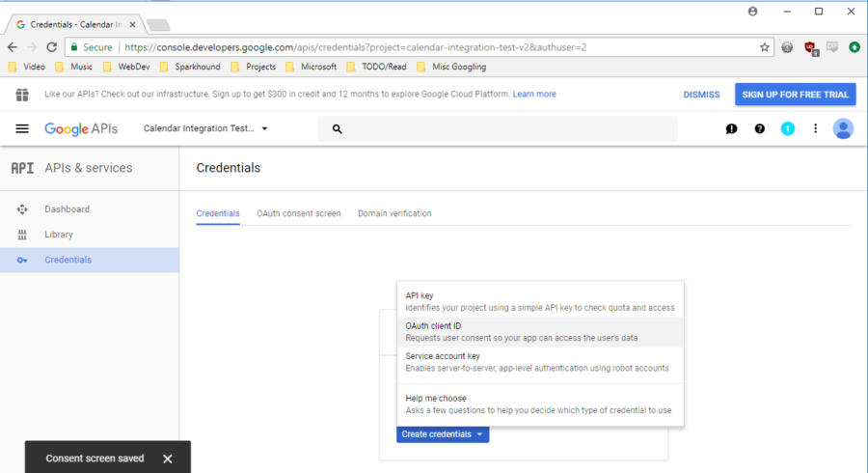Dismiss the Consent screen saved toast
The width and height of the screenshot is (868, 473).
click(x=168, y=459)
